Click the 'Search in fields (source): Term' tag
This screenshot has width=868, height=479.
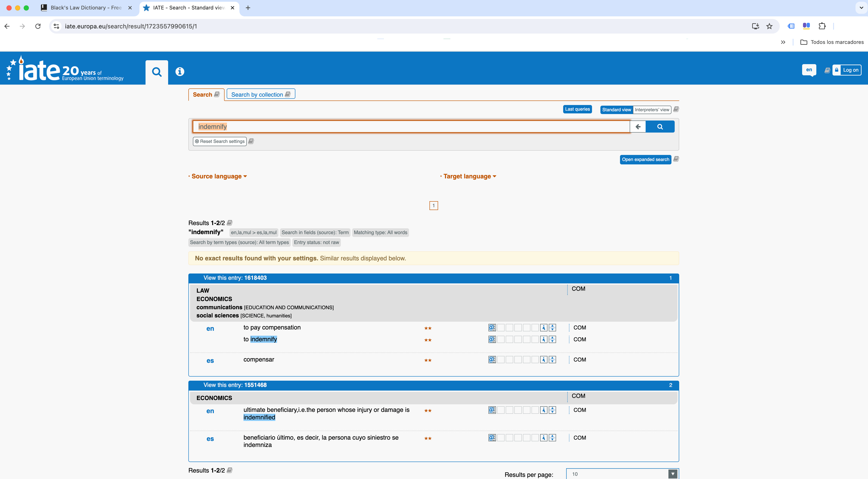(x=315, y=232)
